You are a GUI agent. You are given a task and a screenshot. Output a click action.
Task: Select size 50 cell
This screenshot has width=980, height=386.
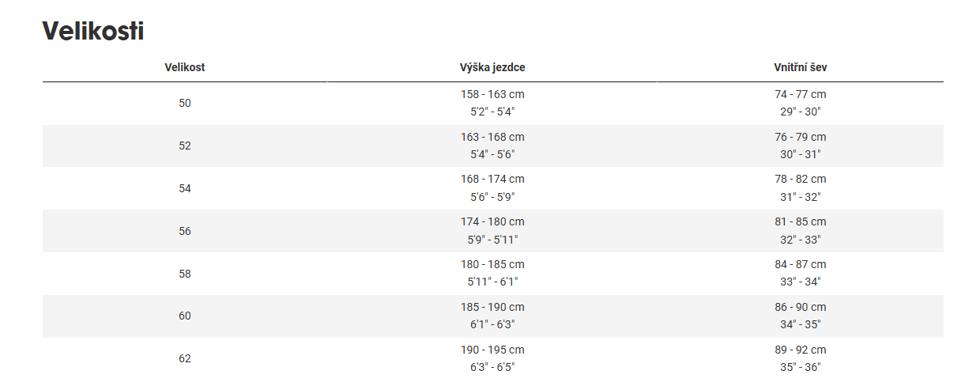(185, 103)
